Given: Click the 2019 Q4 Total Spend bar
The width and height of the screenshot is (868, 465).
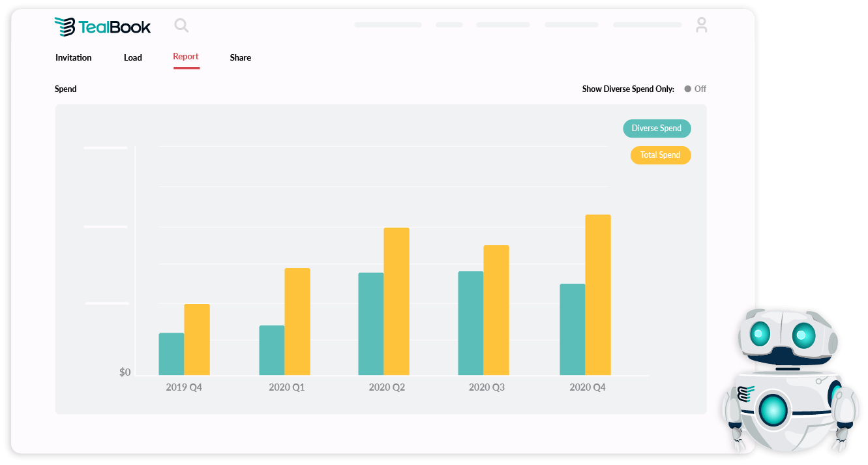Looking at the screenshot, I should pos(197,340).
